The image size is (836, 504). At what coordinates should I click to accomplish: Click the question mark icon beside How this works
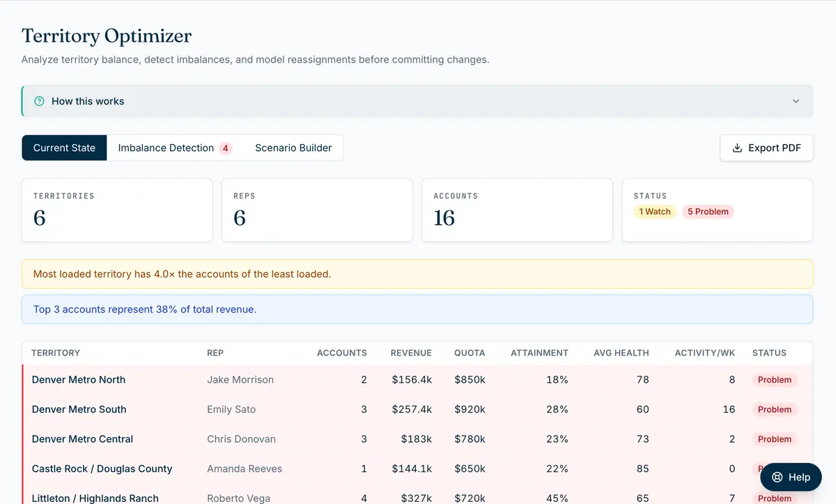39,101
